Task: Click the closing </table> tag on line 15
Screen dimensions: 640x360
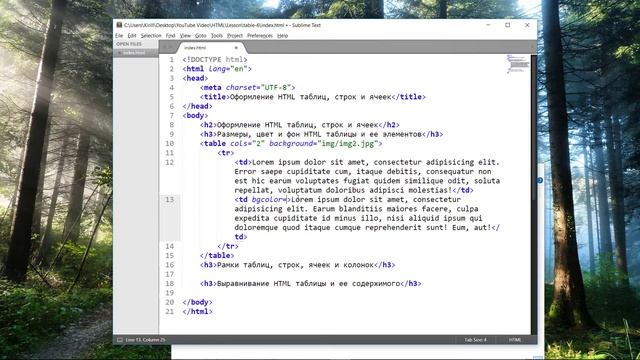Action: pos(217,256)
